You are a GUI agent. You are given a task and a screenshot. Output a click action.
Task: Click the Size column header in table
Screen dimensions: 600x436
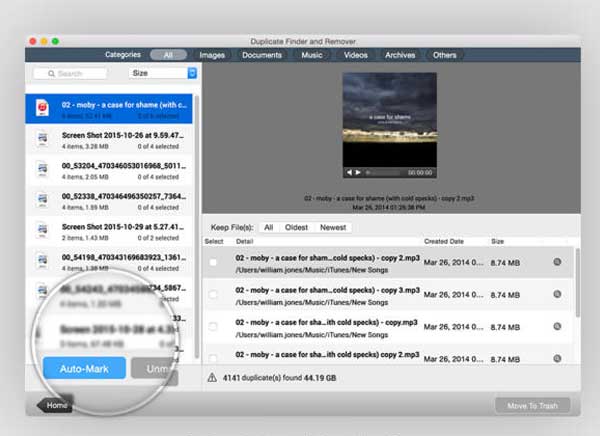[x=497, y=242]
